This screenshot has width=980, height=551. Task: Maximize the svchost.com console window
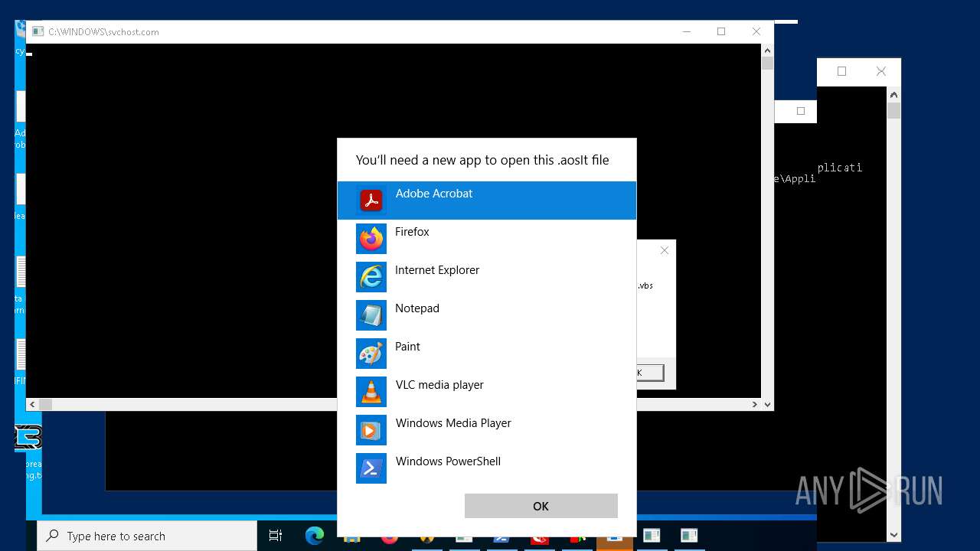[x=721, y=31]
